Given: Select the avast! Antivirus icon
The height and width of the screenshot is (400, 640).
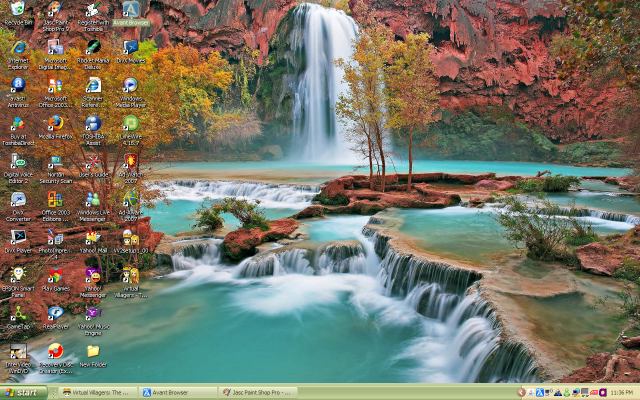Looking at the screenshot, I should [18, 87].
